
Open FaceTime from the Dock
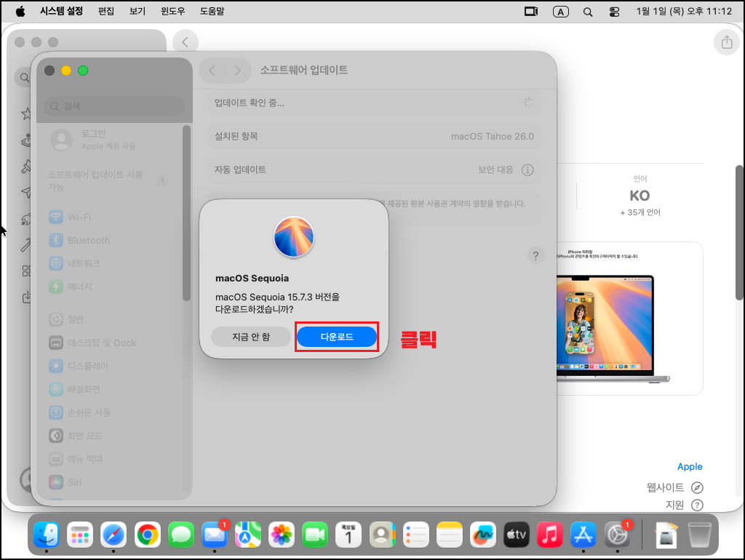point(315,535)
